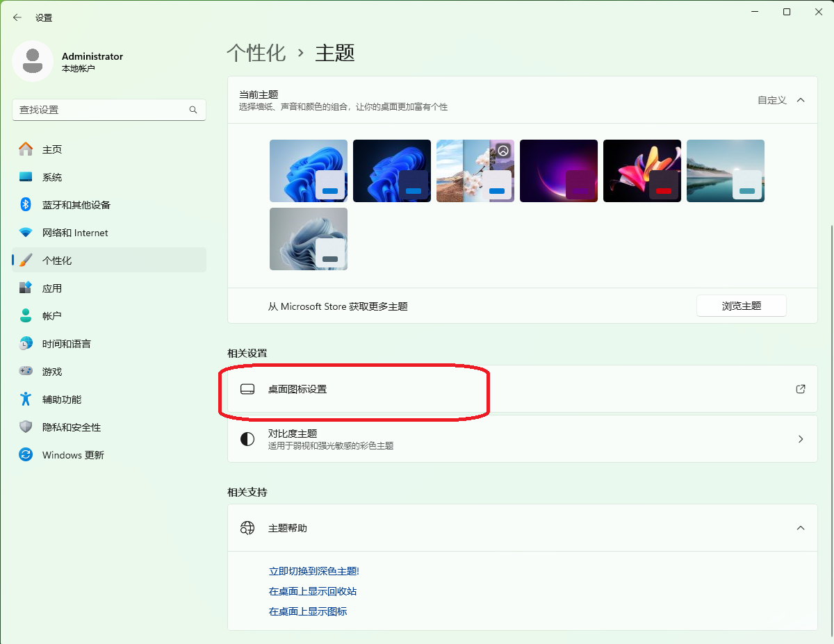Image resolution: width=834 pixels, height=644 pixels.
Task: Click the 时间和语言 globe clock icon
Action: point(26,344)
